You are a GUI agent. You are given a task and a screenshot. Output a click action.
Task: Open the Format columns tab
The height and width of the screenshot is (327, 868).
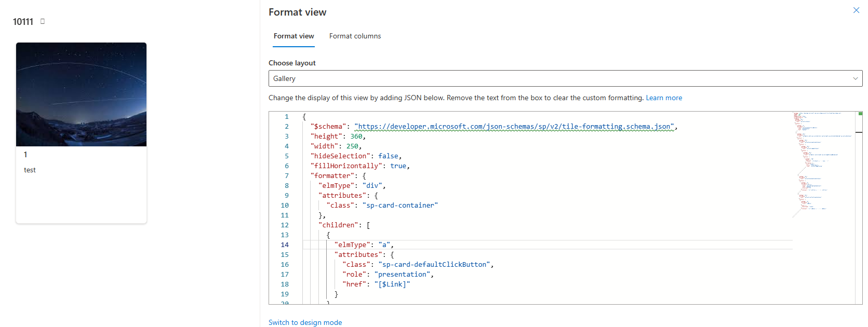[x=355, y=36]
